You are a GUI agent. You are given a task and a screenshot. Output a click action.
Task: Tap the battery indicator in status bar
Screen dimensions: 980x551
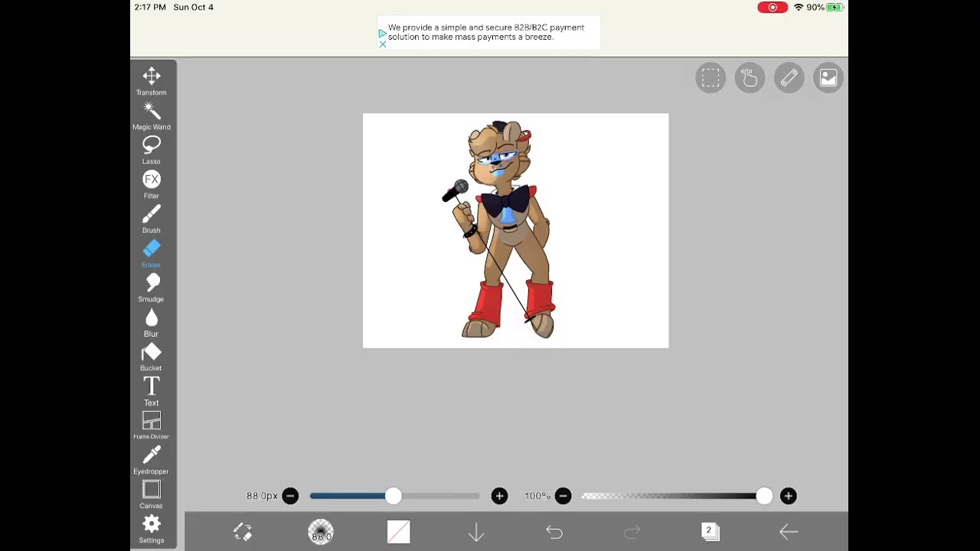point(834,8)
